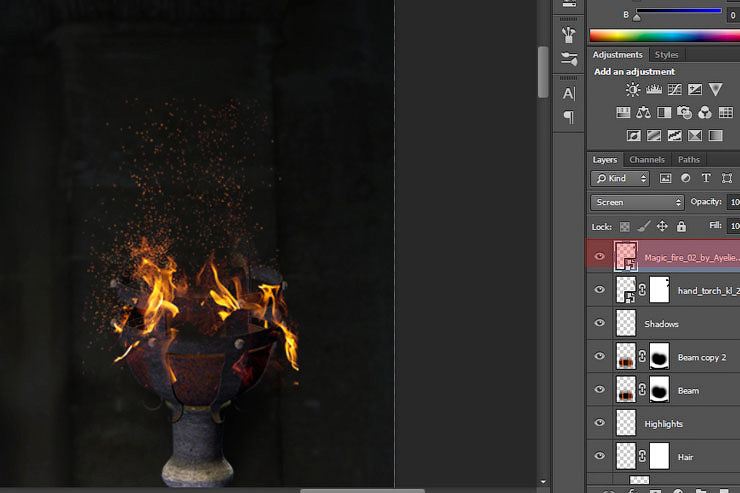740x493 pixels.
Task: Open the Kind layer filter dropdown
Action: click(x=620, y=178)
